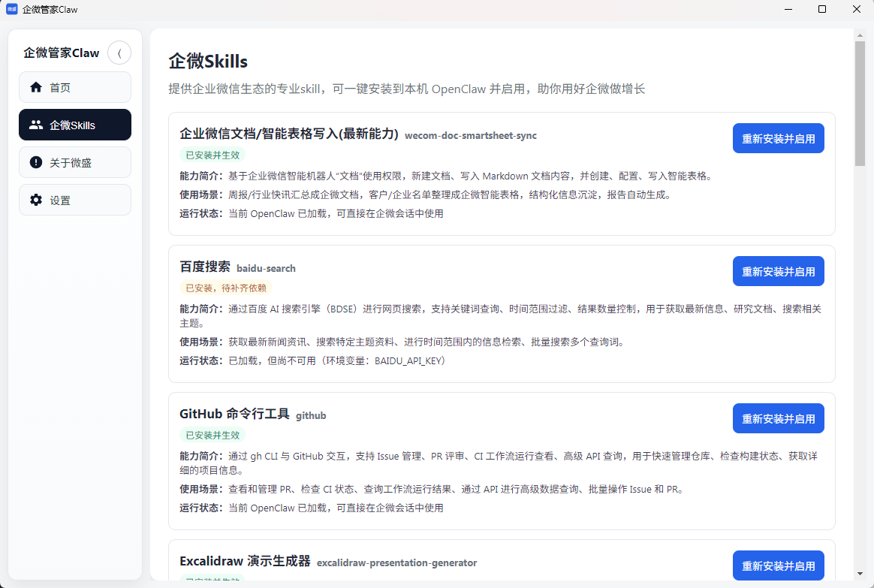Click the vertical scrollbar thumb
Screen dimensions: 874x588
coord(860,103)
